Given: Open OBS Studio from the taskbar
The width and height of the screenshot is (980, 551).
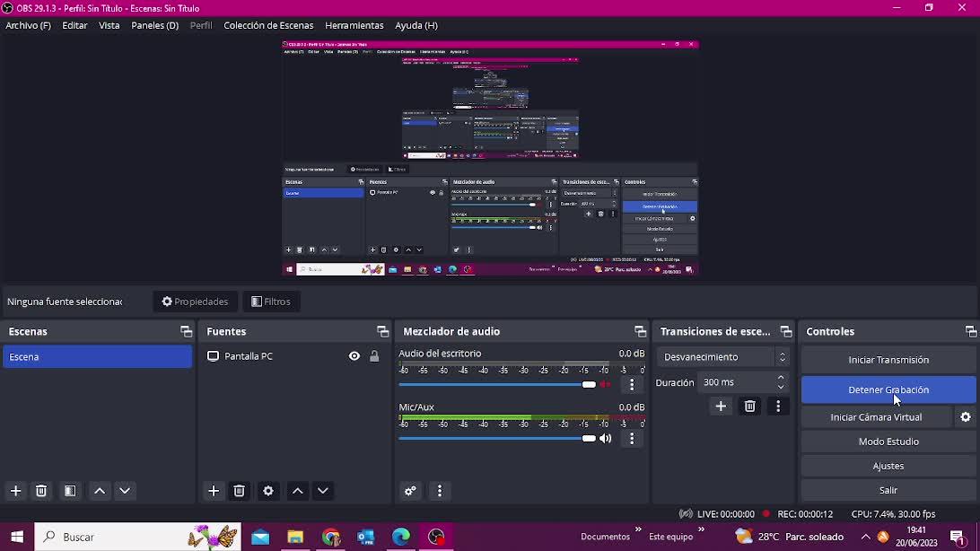Looking at the screenshot, I should click(x=436, y=537).
